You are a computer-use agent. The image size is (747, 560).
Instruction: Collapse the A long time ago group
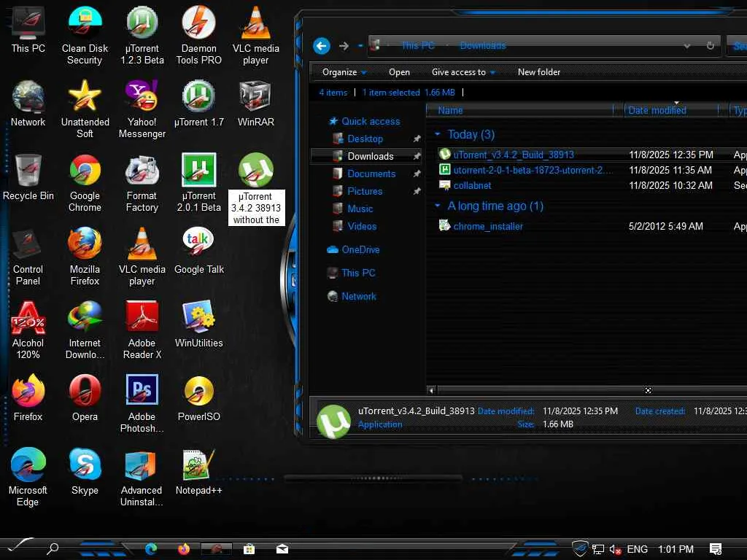pos(438,206)
